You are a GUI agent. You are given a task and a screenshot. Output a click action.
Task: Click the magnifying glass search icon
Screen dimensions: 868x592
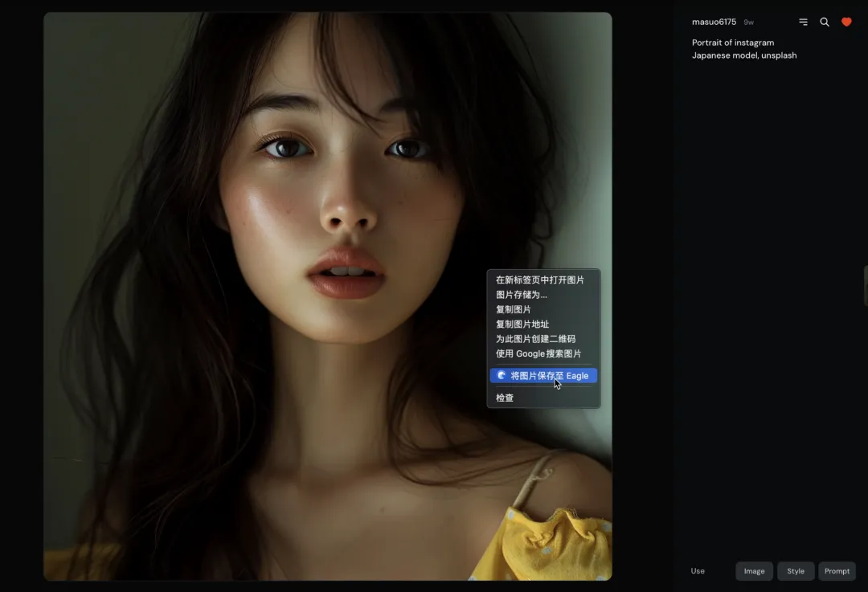pyautogui.click(x=824, y=22)
